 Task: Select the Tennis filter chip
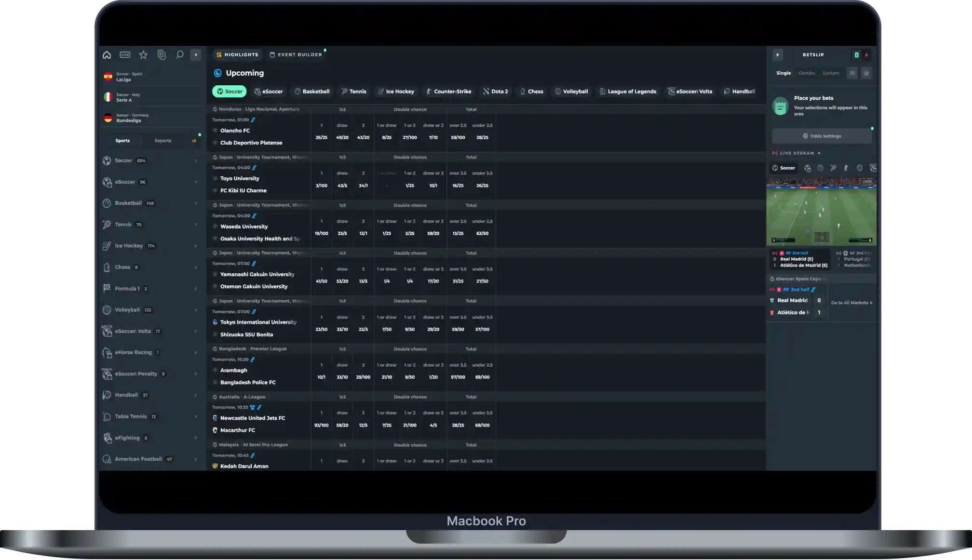tap(353, 92)
